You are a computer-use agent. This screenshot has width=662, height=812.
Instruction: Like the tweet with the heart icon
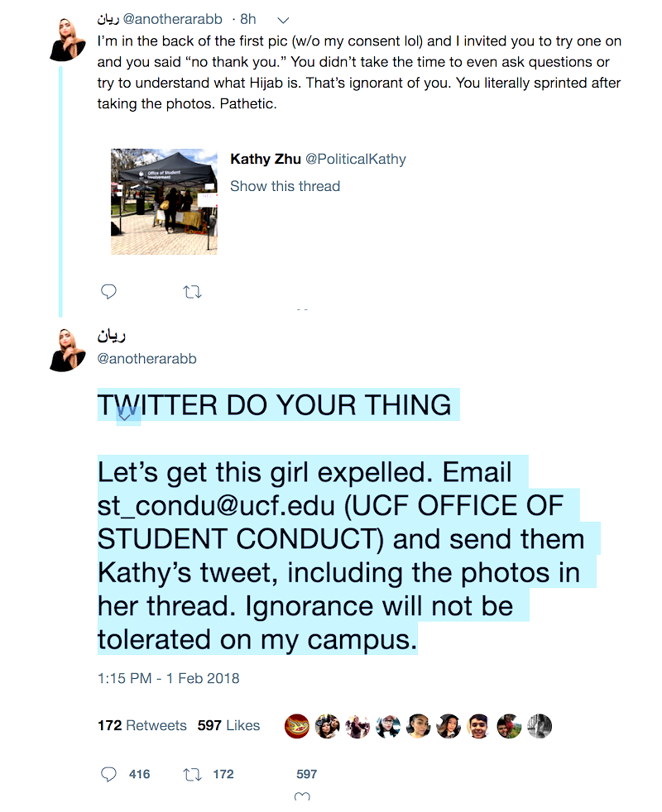(x=303, y=797)
